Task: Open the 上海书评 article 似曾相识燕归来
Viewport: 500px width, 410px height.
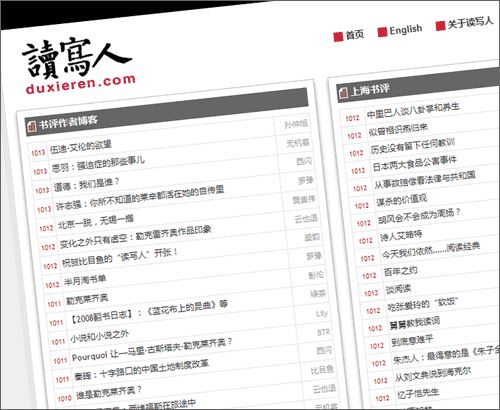Action: coord(398,129)
